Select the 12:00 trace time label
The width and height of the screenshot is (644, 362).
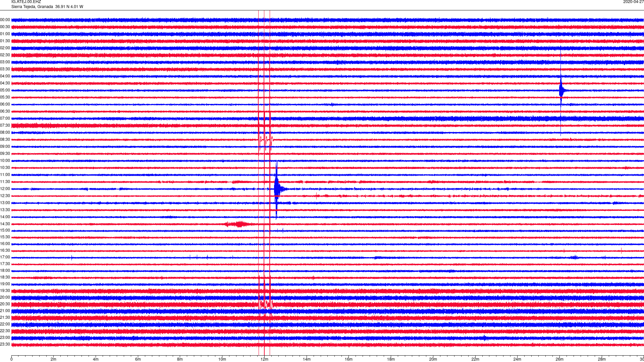coord(5,189)
